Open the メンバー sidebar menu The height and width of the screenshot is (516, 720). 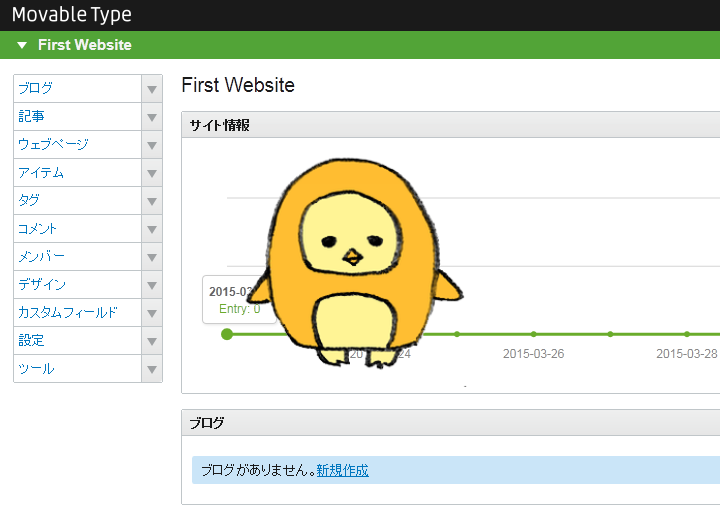(x=78, y=257)
